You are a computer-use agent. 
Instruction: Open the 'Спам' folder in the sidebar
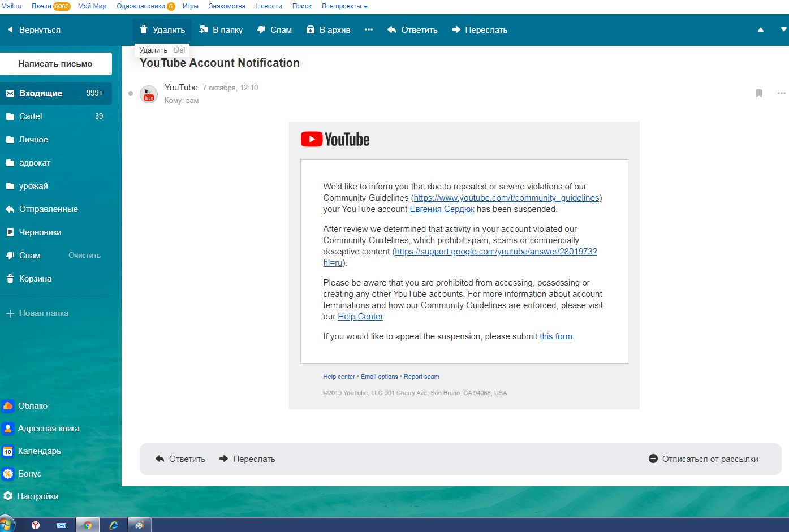coord(29,256)
